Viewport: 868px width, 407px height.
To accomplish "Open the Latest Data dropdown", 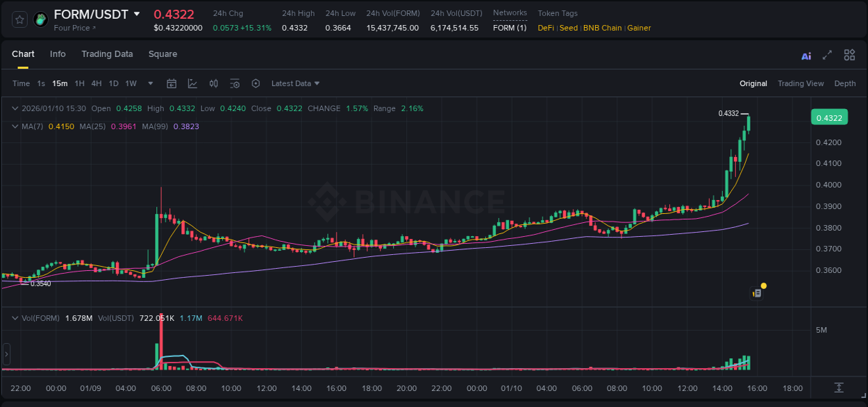I will 294,83.
